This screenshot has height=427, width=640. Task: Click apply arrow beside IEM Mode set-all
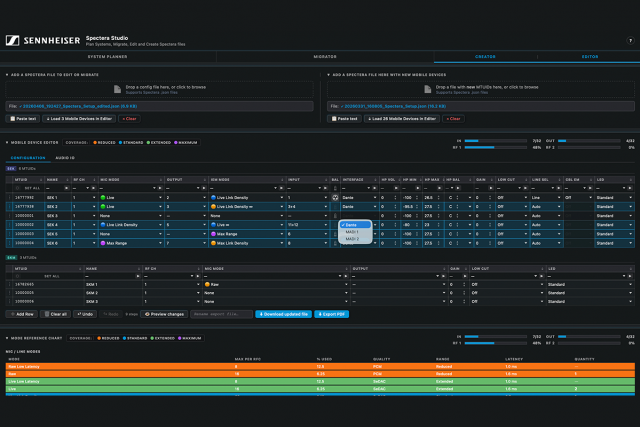pyautogui.click(x=282, y=188)
